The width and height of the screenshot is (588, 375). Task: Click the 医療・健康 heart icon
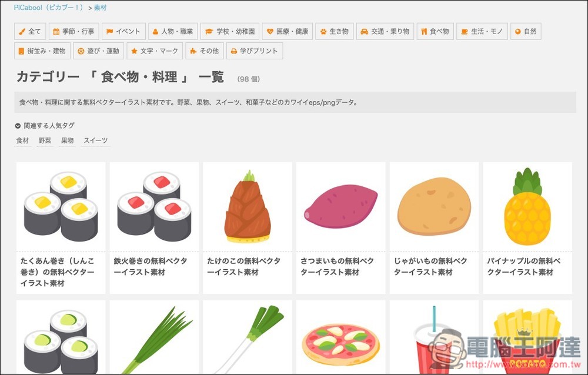click(x=270, y=31)
